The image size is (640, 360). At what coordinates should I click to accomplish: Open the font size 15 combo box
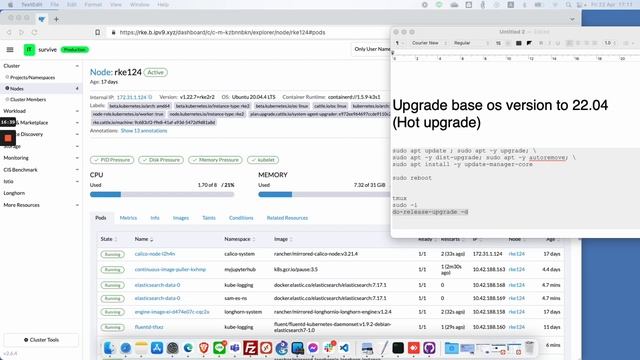coord(502,43)
